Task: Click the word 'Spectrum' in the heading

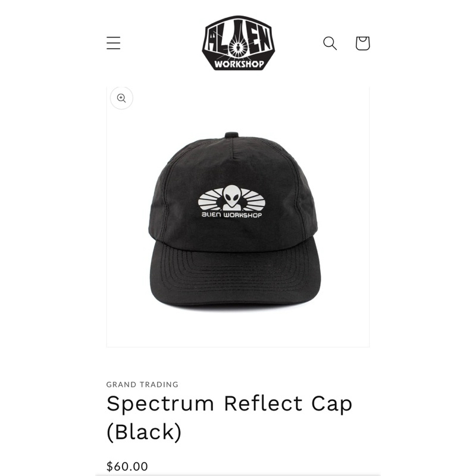Action: pos(160,405)
